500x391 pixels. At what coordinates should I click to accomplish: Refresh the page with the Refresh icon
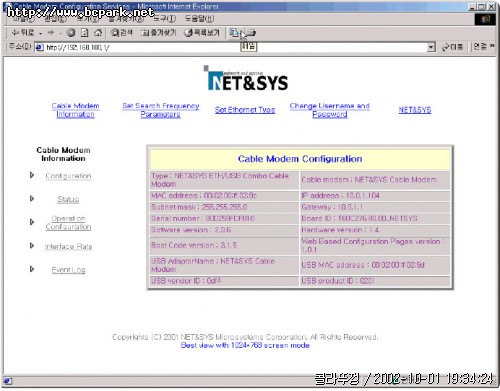coord(85,33)
